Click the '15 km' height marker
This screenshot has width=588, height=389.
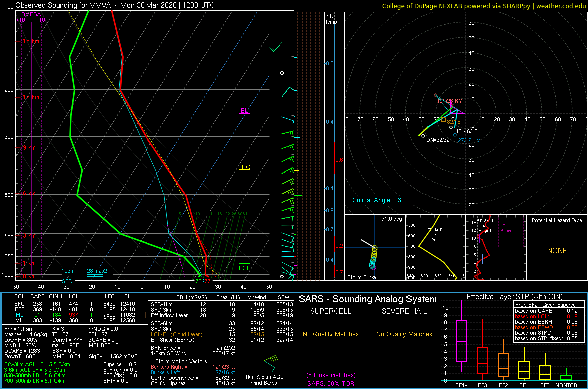tap(31, 41)
